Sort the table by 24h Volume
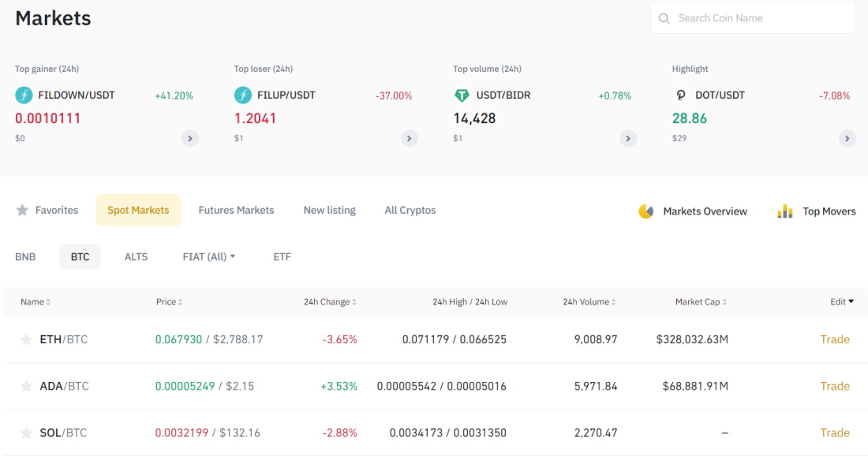Viewport: 868px width, 456px height. pyautogui.click(x=589, y=301)
